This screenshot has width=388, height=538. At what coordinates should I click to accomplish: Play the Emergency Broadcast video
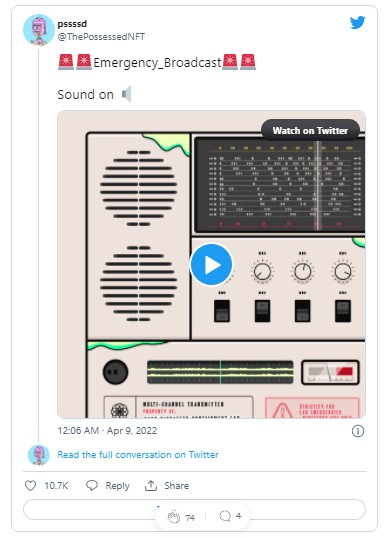212,265
